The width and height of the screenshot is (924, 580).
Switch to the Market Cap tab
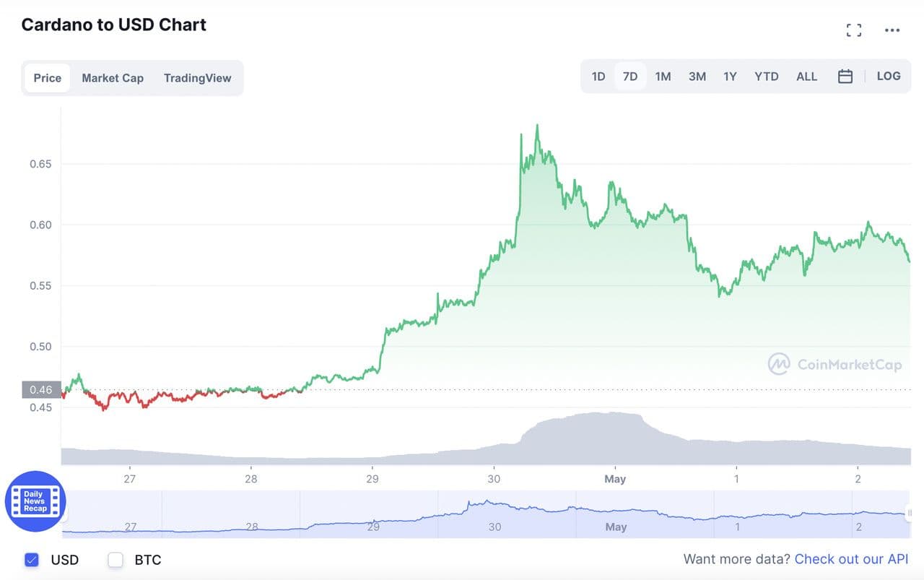coord(113,78)
